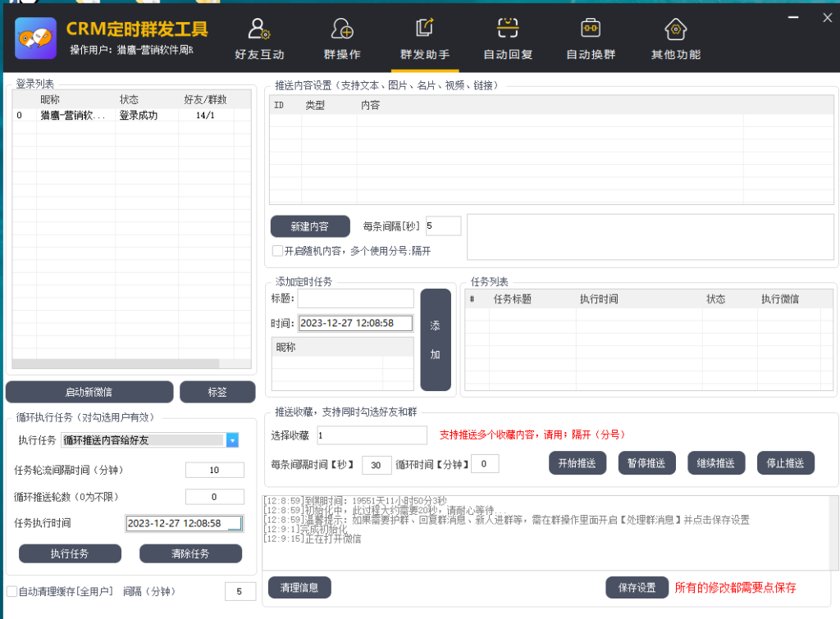This screenshot has height=619, width=840.
Task: Click the CRM app logo icon
Action: pos(36,38)
